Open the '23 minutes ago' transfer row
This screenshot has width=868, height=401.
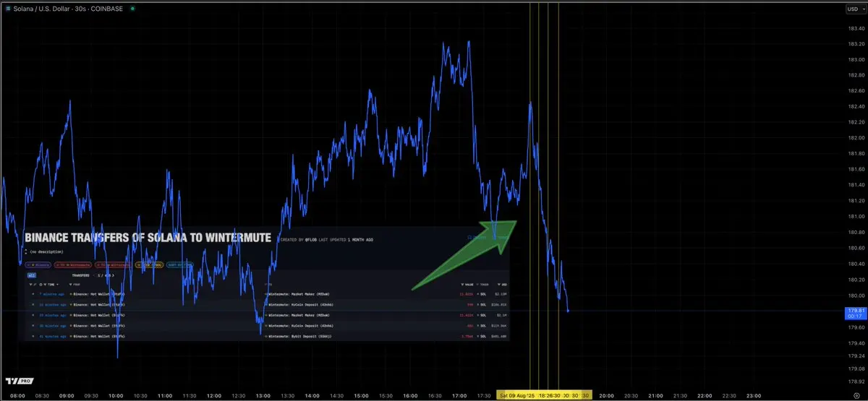tap(266, 316)
